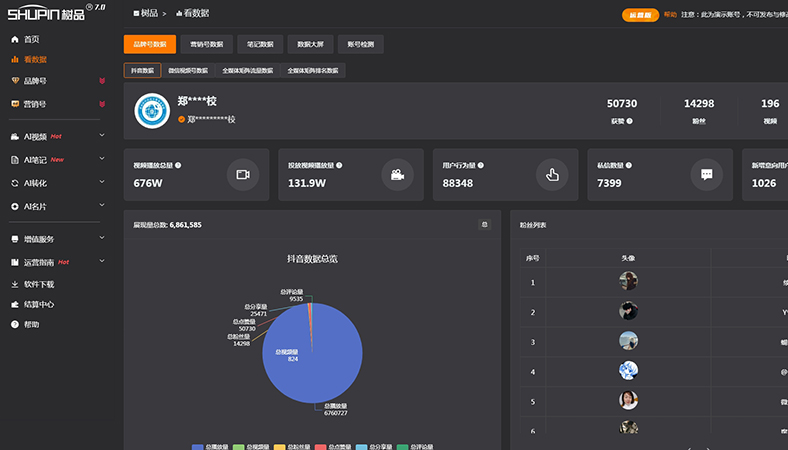Click the first fan's avatar in 粉丝列表
This screenshot has width=788, height=450.
click(x=628, y=282)
